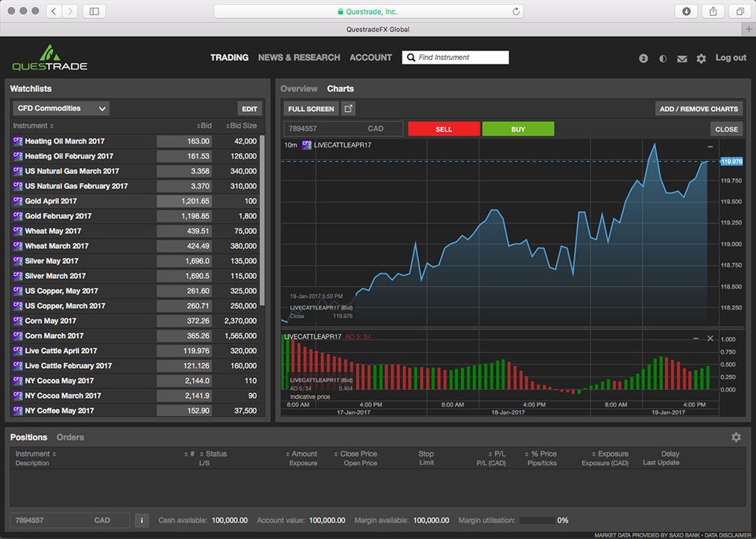Click Safari share button
The image size is (756, 539).
[x=713, y=12]
